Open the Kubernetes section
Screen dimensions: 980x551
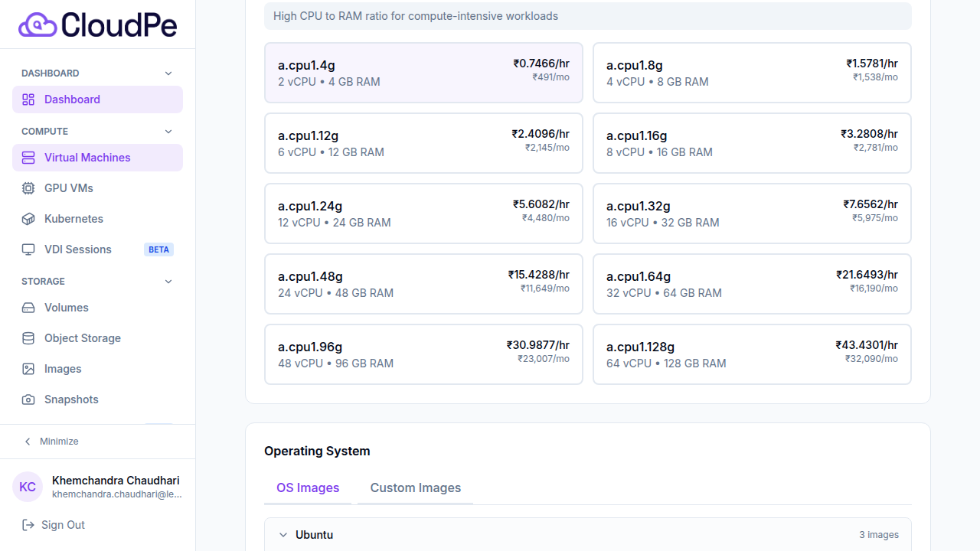pyautogui.click(x=97, y=219)
